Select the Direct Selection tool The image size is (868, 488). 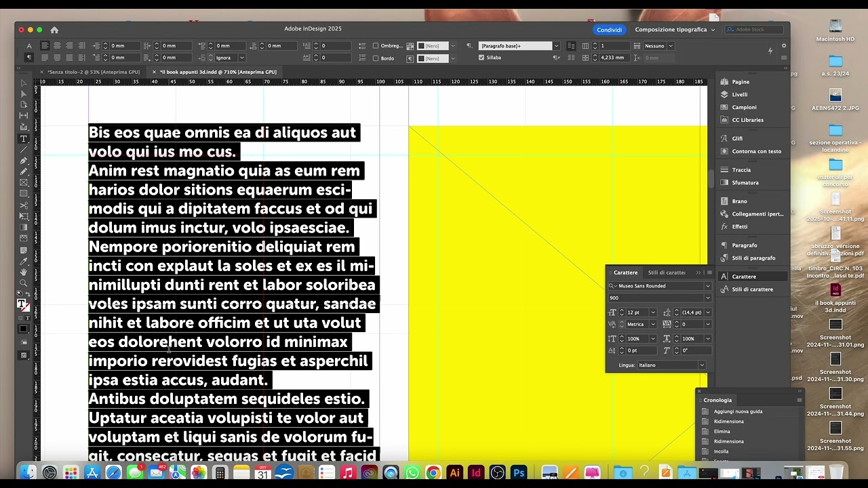(24, 94)
